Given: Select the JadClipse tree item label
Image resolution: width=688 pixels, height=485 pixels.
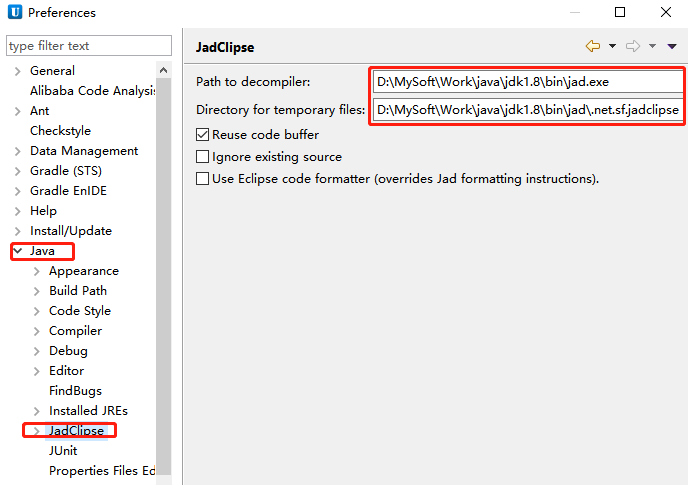Looking at the screenshot, I should click(76, 431).
